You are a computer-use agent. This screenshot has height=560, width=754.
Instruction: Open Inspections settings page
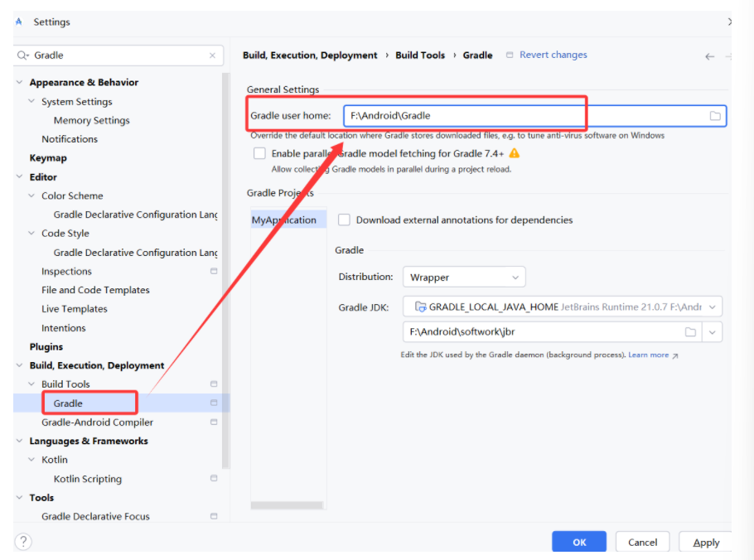66,271
